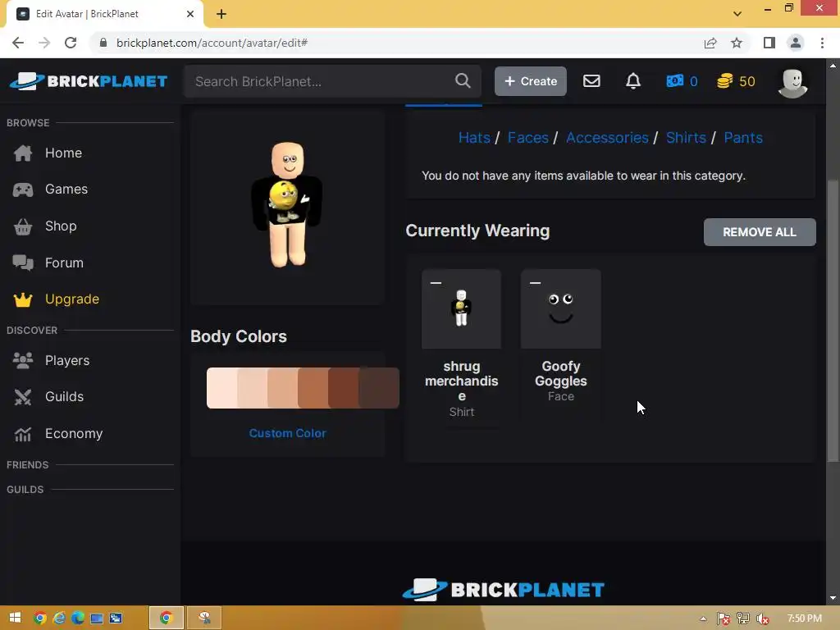Screen dimensions: 840x630
Task: Switch to the Accessories category
Action: (607, 138)
